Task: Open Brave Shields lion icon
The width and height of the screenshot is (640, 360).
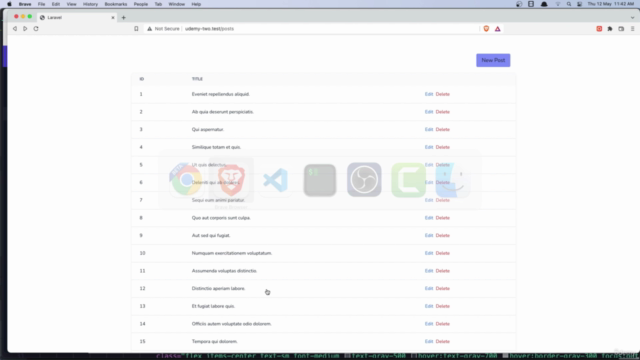Action: click(x=486, y=29)
